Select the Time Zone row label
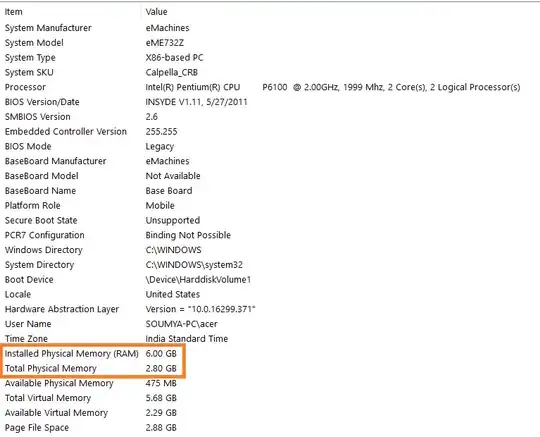The width and height of the screenshot is (540, 437). [x=27, y=339]
